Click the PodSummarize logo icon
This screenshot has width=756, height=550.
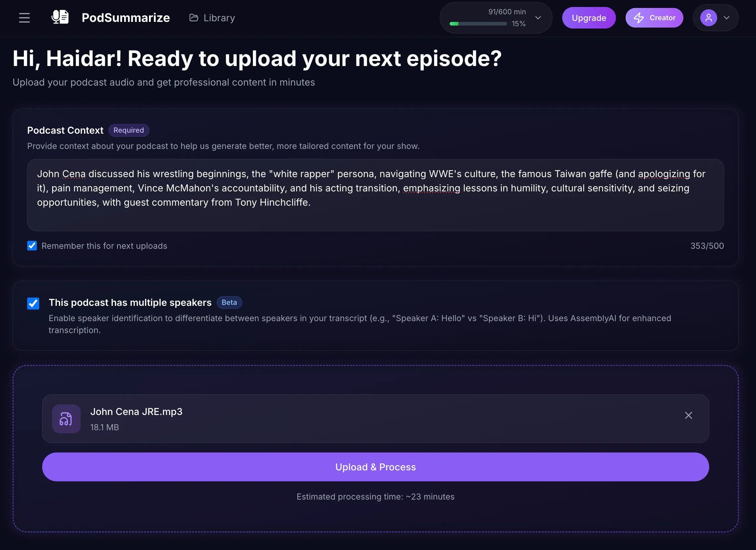60,17
